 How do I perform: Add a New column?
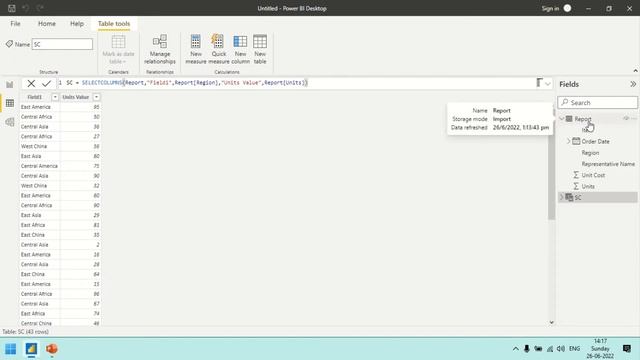click(240, 49)
